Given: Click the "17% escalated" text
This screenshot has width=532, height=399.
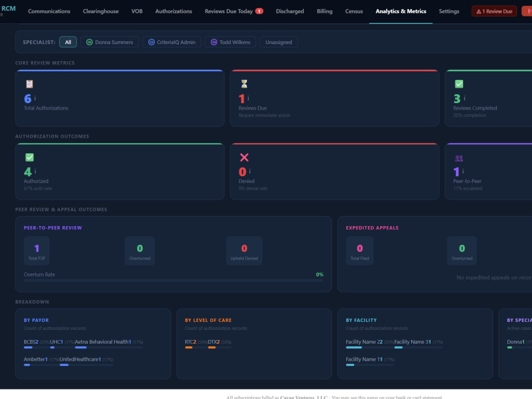Looking at the screenshot, I should coord(468,188).
